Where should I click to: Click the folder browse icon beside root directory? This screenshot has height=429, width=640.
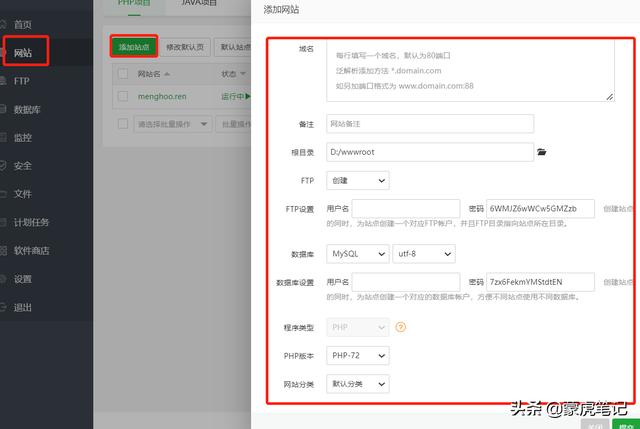(542, 152)
